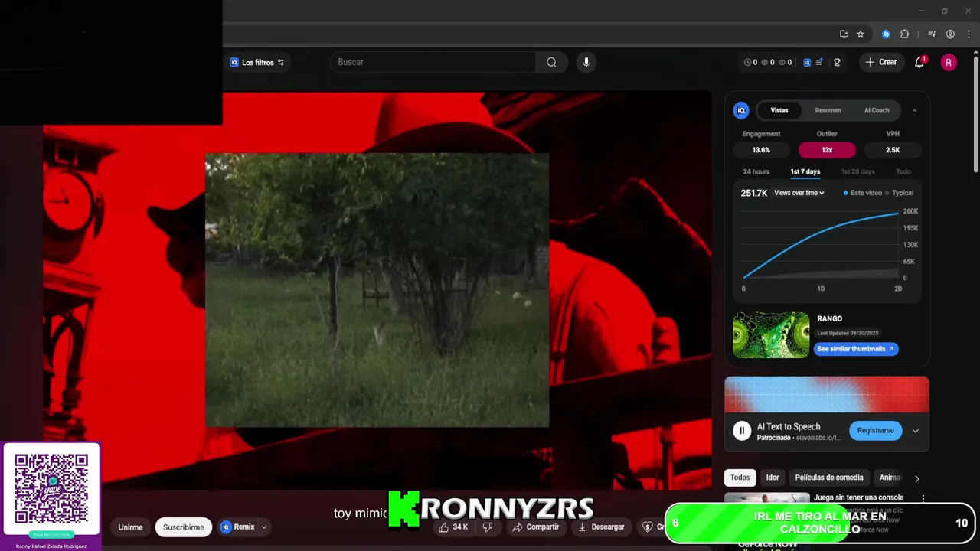Click the Unirme button
Viewport: 980px width, 551px height.
pos(130,527)
